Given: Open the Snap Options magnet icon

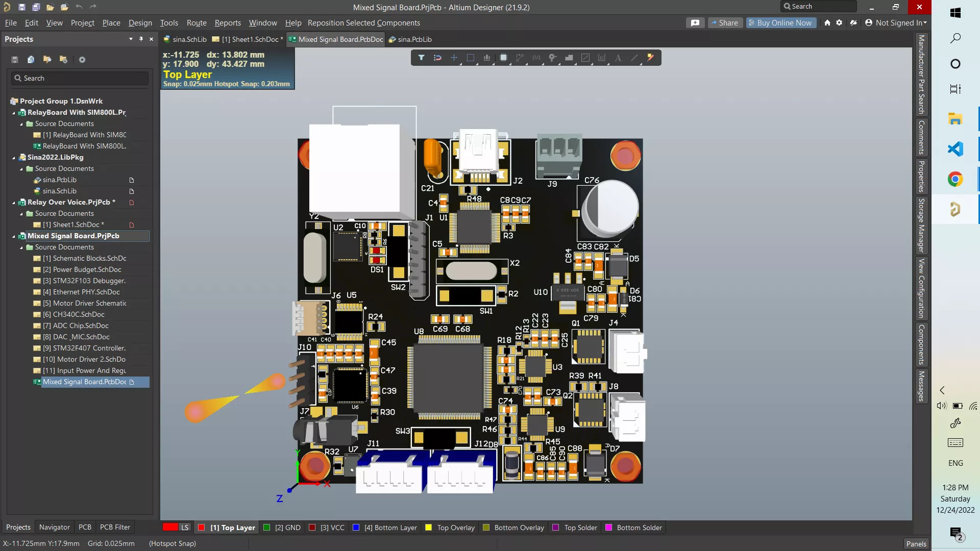Looking at the screenshot, I should coord(437,58).
